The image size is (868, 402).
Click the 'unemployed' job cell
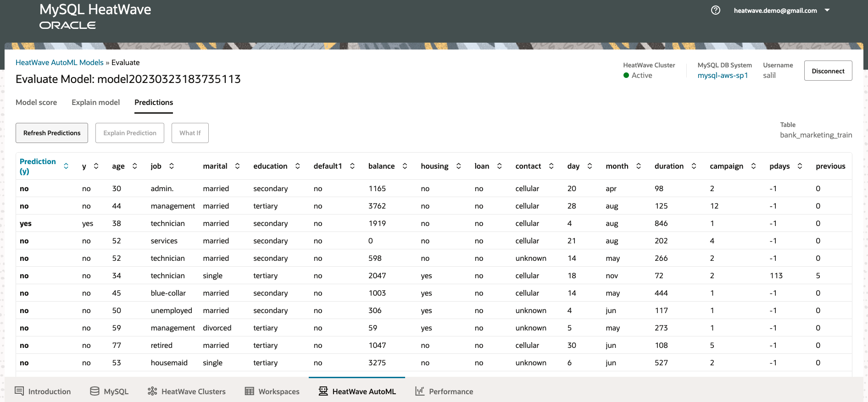pyautogui.click(x=172, y=310)
